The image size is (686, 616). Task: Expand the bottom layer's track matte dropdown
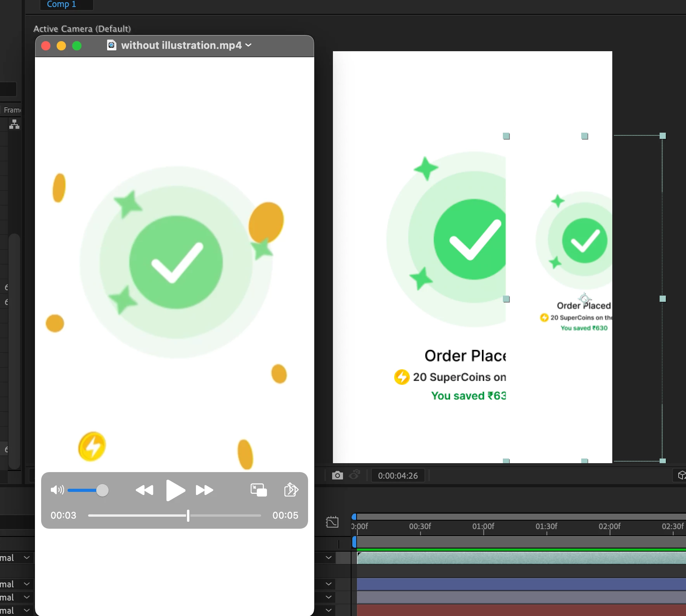pos(329,611)
